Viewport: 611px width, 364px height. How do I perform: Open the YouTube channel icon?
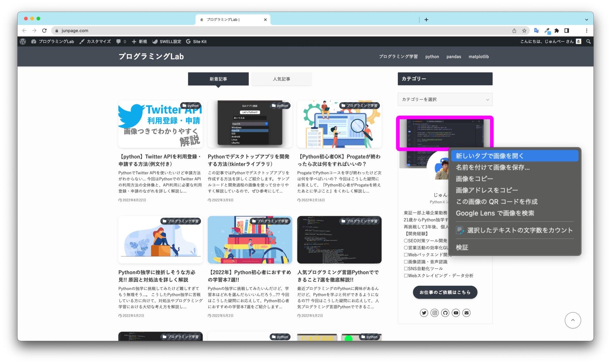456,313
